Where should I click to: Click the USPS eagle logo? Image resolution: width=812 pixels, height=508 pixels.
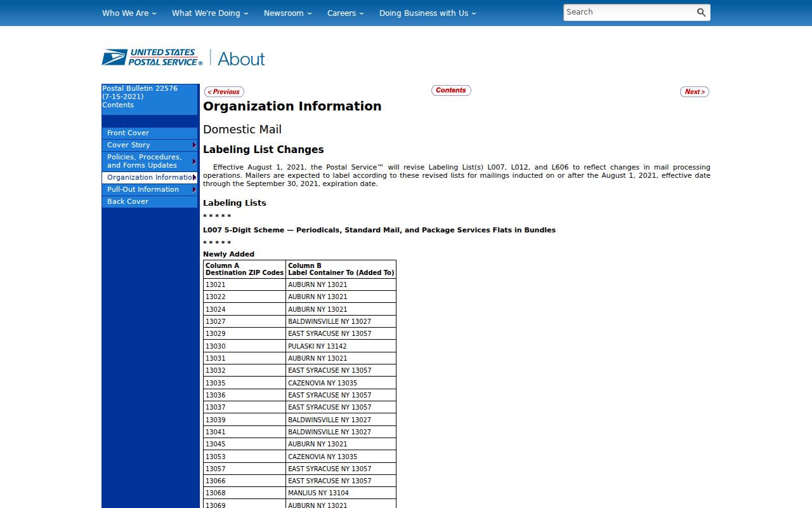(152, 57)
